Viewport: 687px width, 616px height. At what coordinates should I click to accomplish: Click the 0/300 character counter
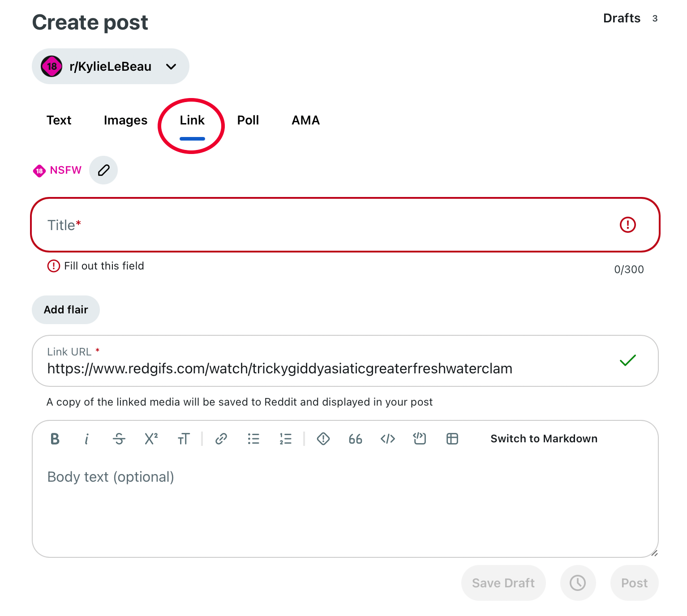[629, 269]
